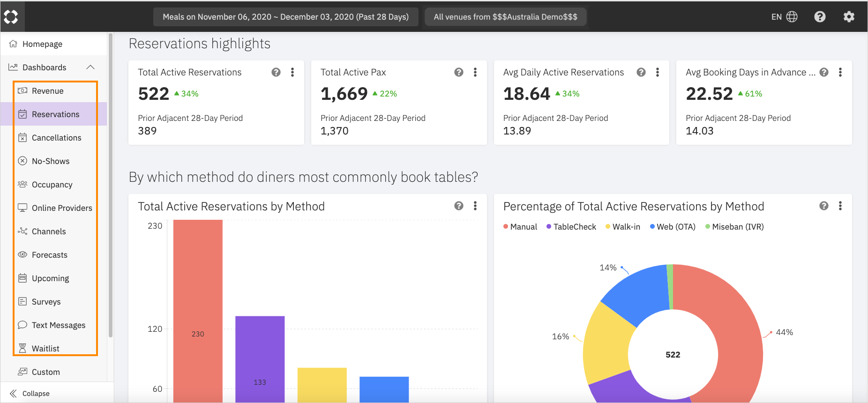This screenshot has width=868, height=403.
Task: Open the date range selector for Past 28 Days
Action: pyautogui.click(x=286, y=17)
